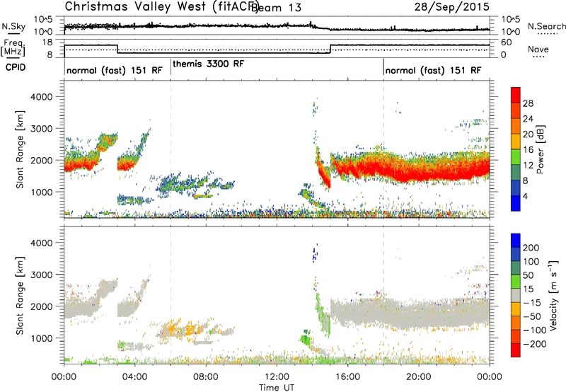
Task: Click the second 'normal (fast) 151 RF' label after 18:00
Action: click(433, 70)
